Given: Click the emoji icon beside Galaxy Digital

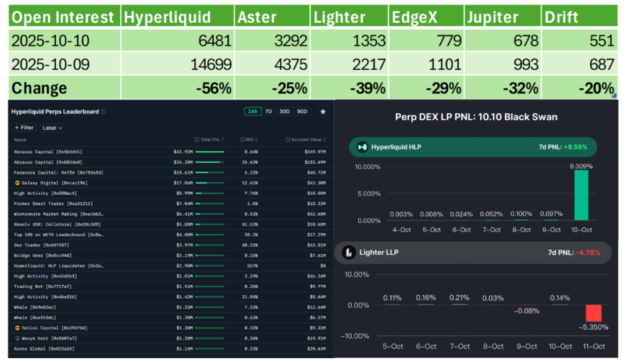Looking at the screenshot, I should click(17, 183).
